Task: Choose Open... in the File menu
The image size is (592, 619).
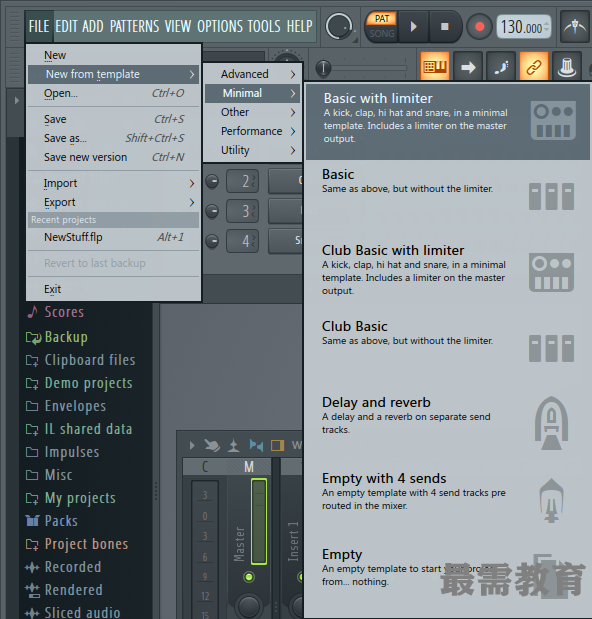Action: (x=114, y=94)
